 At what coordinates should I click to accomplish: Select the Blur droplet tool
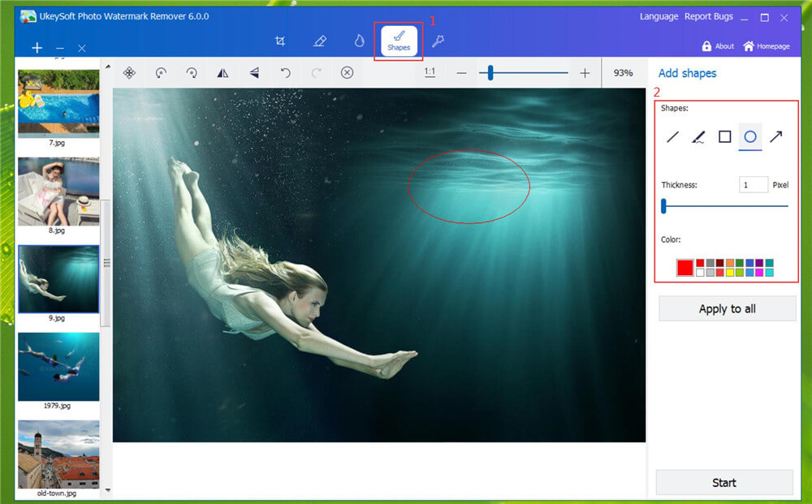click(x=359, y=40)
